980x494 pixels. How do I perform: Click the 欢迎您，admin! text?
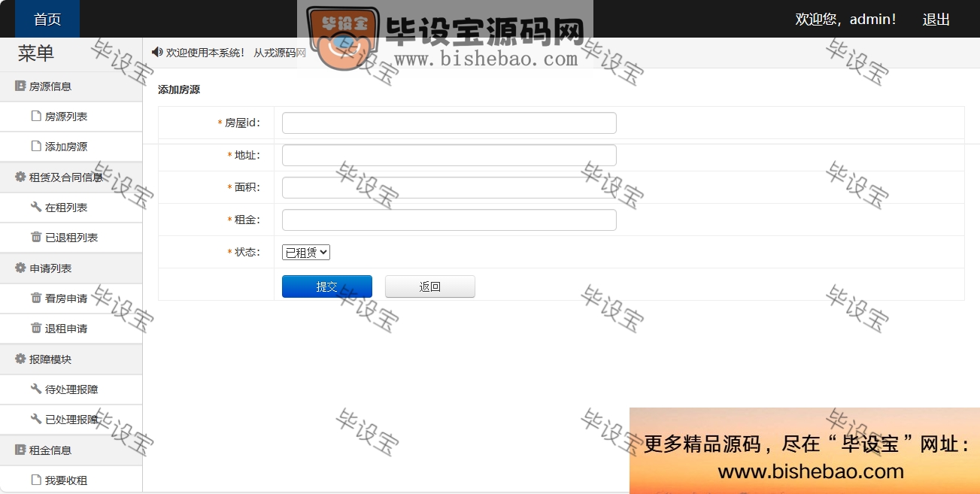point(846,20)
